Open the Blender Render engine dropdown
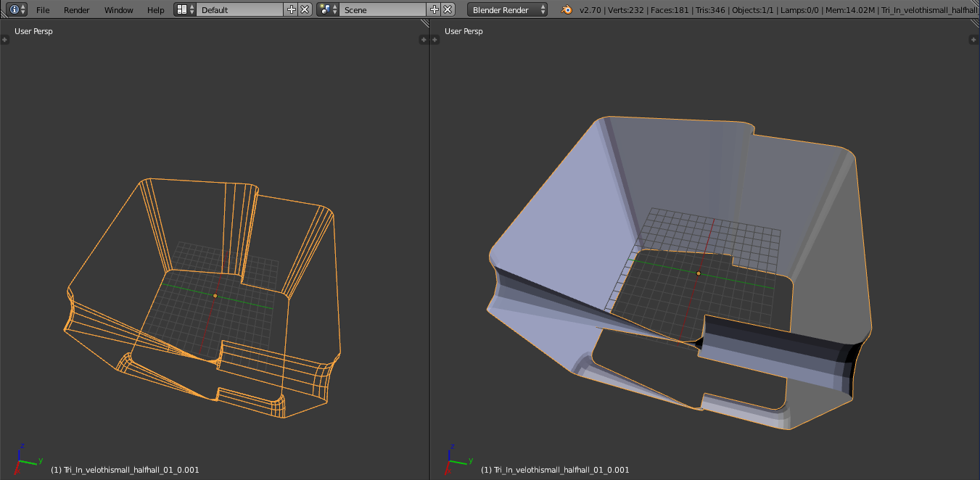Image resolution: width=980 pixels, height=480 pixels. [x=508, y=9]
